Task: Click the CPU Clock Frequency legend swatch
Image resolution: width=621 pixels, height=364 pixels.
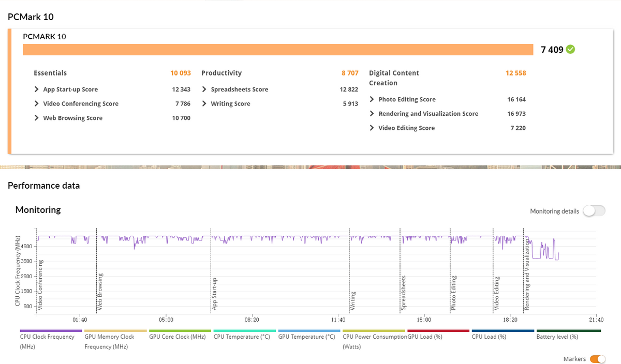Action: (x=51, y=331)
